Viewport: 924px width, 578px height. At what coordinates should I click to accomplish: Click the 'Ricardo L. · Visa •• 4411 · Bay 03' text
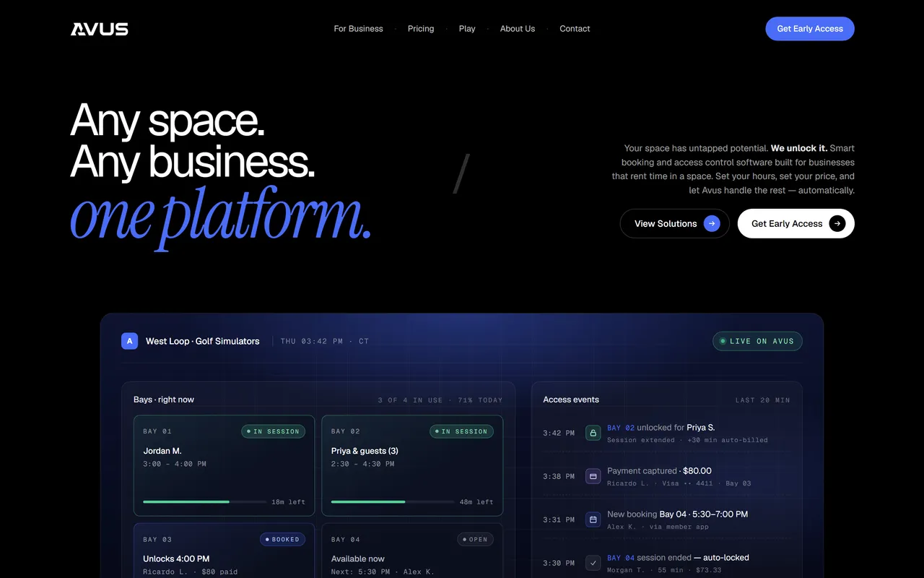coord(679,483)
